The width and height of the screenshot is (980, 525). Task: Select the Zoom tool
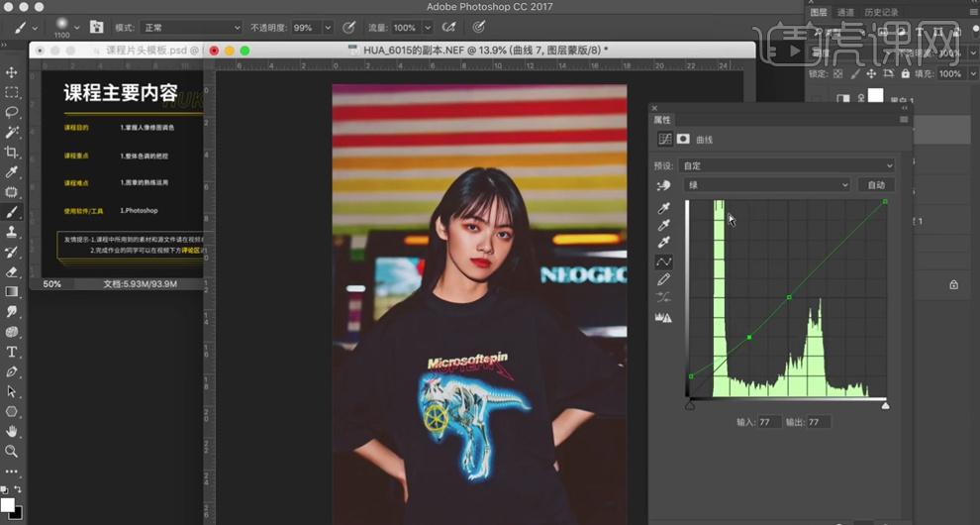[11, 451]
